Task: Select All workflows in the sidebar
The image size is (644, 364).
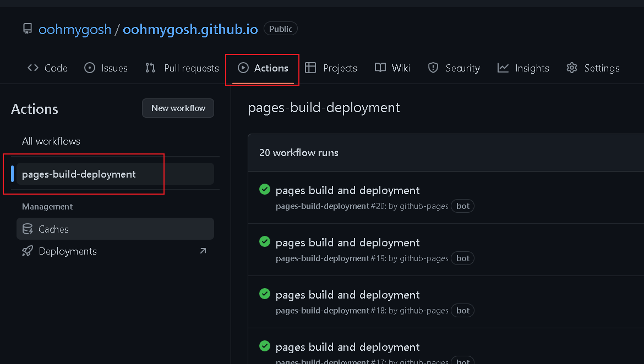Action: pyautogui.click(x=51, y=141)
